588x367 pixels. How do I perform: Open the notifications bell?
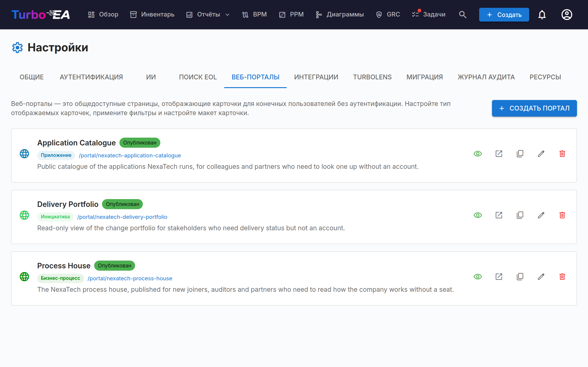542,14
